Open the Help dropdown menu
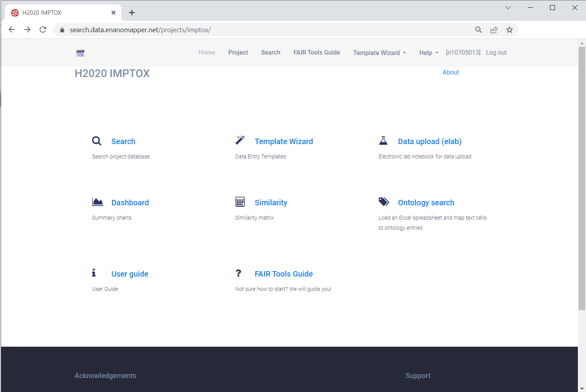 tap(428, 53)
